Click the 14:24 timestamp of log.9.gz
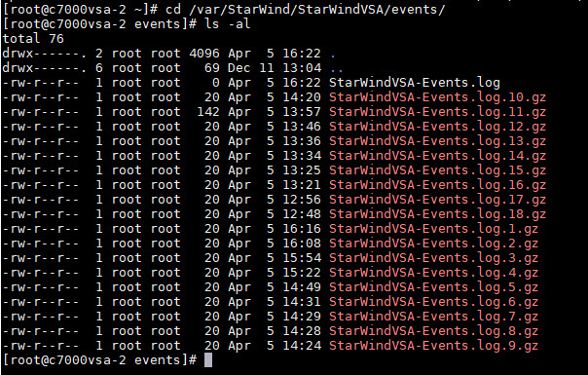 coord(302,346)
